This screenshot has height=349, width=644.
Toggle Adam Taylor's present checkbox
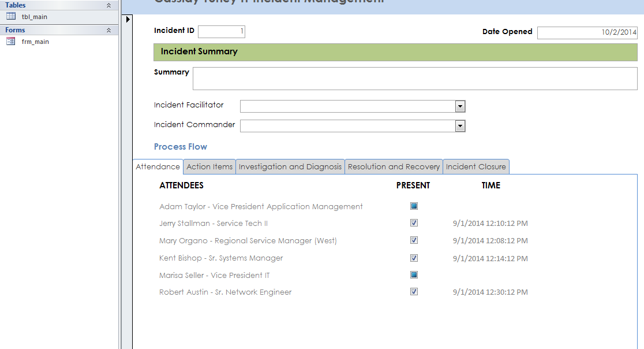click(414, 206)
